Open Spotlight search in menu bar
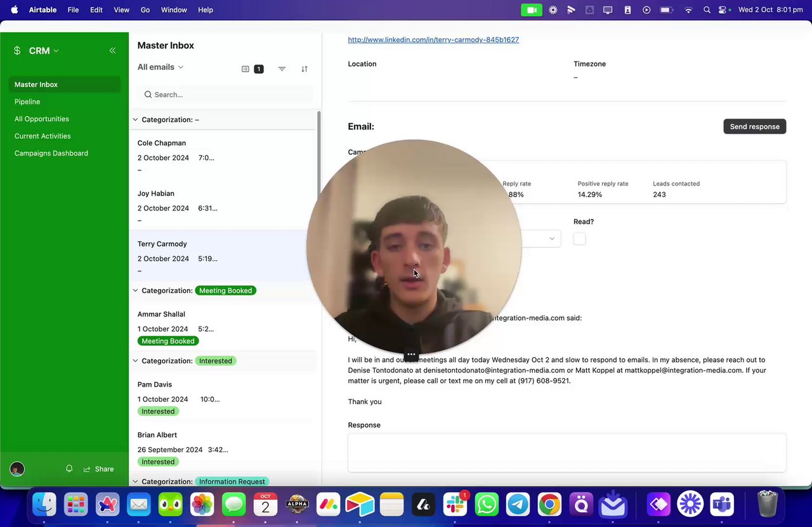812x527 pixels. 707,10
